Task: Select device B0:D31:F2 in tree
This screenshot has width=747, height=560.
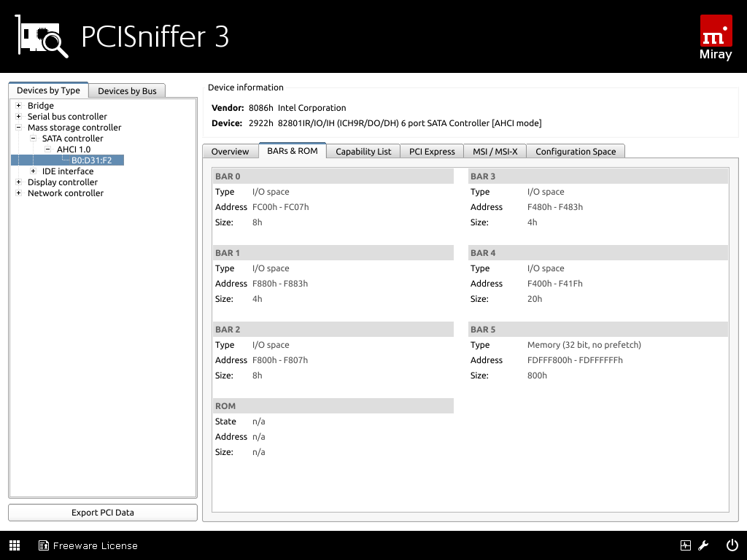Action: coord(91,160)
